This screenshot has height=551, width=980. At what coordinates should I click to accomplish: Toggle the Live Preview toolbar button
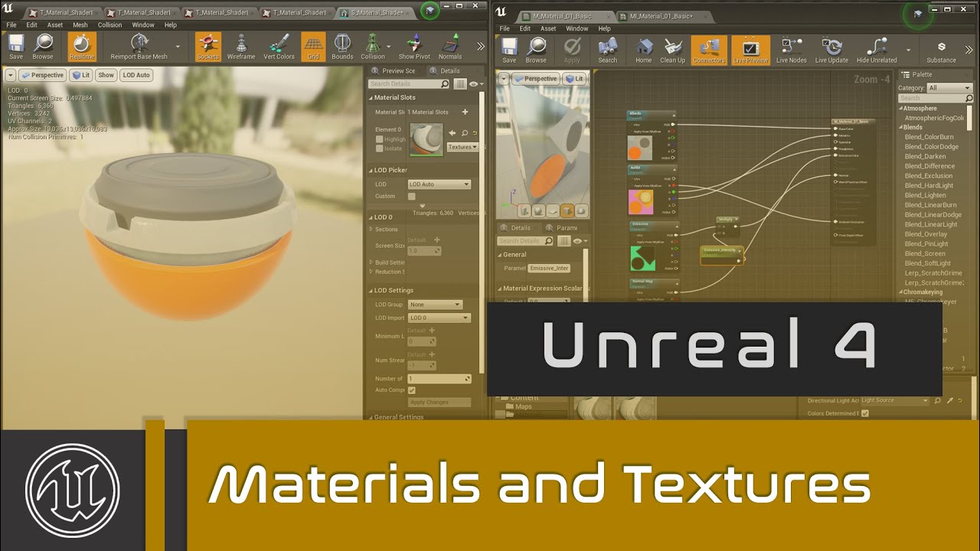(750, 51)
